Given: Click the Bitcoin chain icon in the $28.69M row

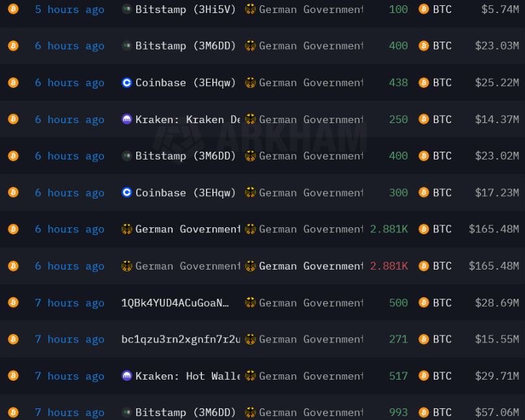Looking at the screenshot, I should tap(13, 303).
